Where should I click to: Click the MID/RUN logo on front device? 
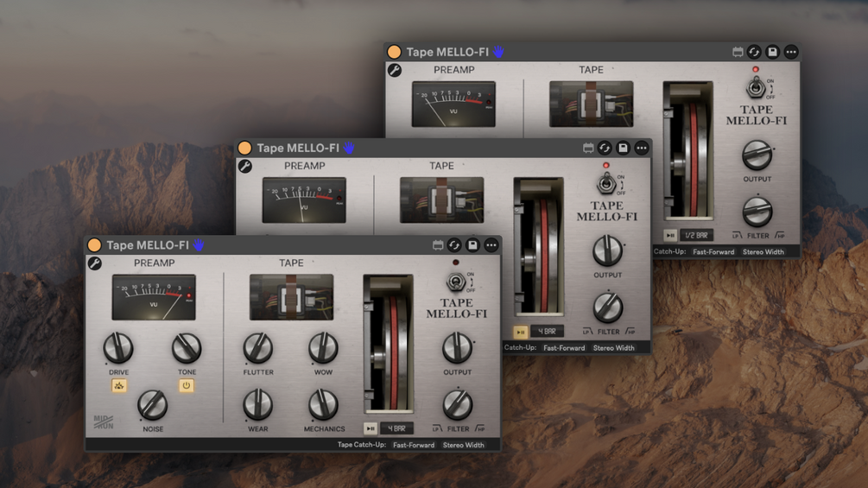pyautogui.click(x=104, y=422)
